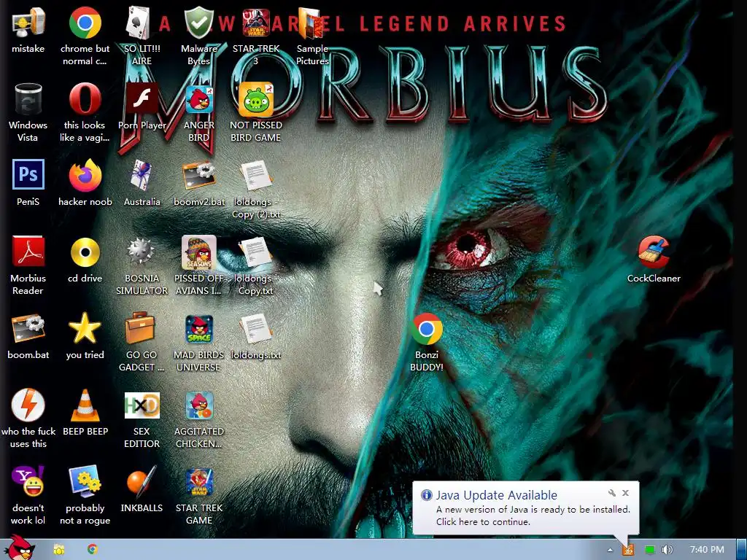Image resolution: width=747 pixels, height=560 pixels.
Task: Click Java Update Available balloon message
Action: pyautogui.click(x=525, y=508)
